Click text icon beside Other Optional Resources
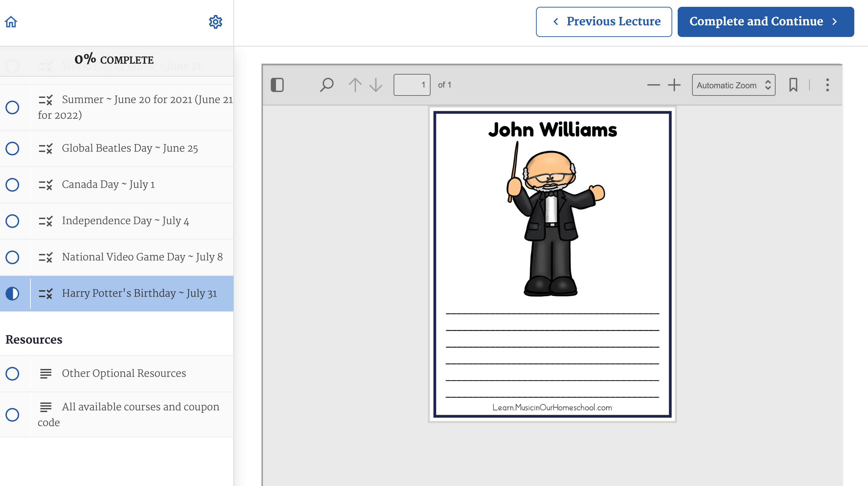Viewport: 868px width, 486px height. point(46,374)
